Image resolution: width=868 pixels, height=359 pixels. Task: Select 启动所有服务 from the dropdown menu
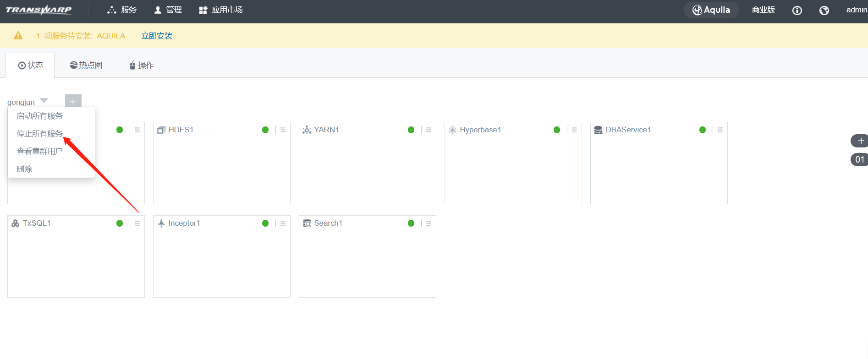[39, 116]
